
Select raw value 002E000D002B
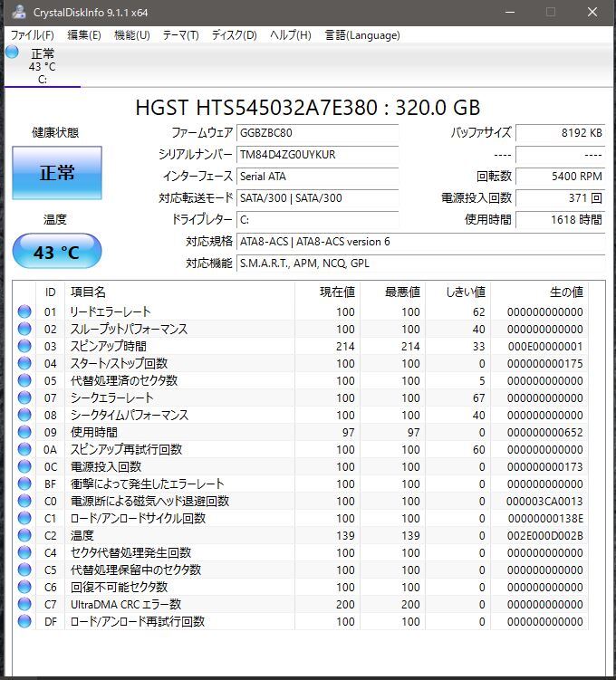[545, 536]
